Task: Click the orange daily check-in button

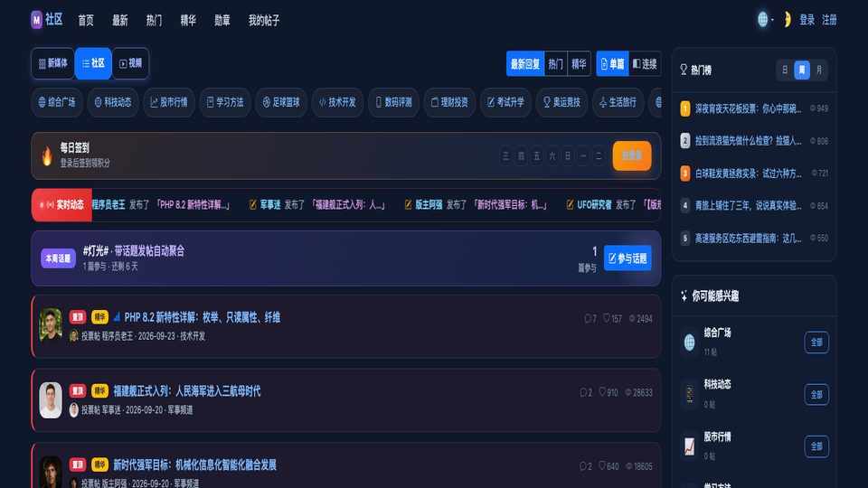Action: coord(632,156)
